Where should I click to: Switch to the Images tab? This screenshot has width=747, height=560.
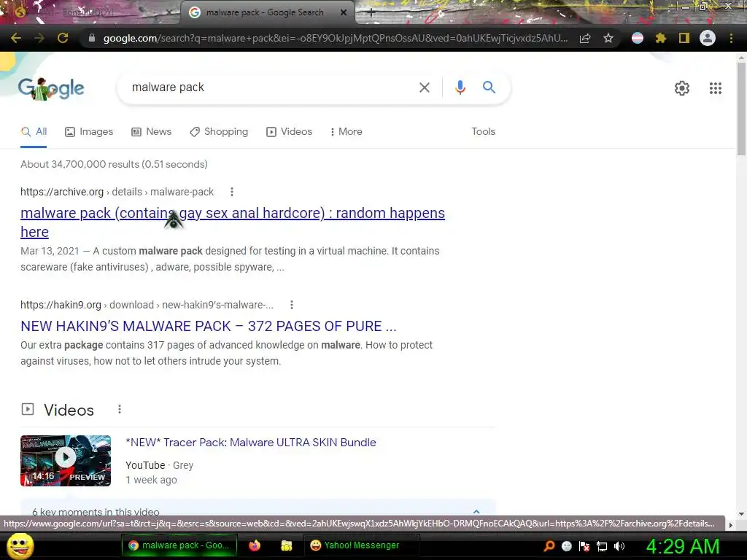coord(89,132)
